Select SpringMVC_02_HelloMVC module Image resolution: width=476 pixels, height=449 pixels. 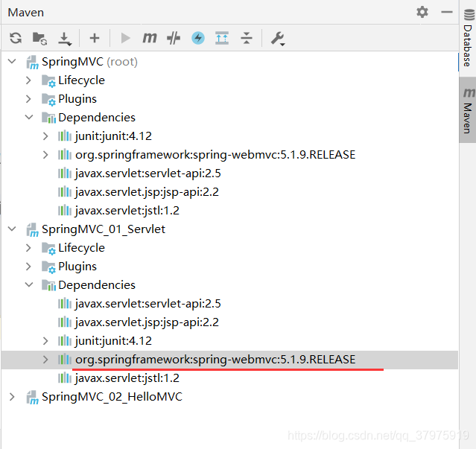pos(112,397)
